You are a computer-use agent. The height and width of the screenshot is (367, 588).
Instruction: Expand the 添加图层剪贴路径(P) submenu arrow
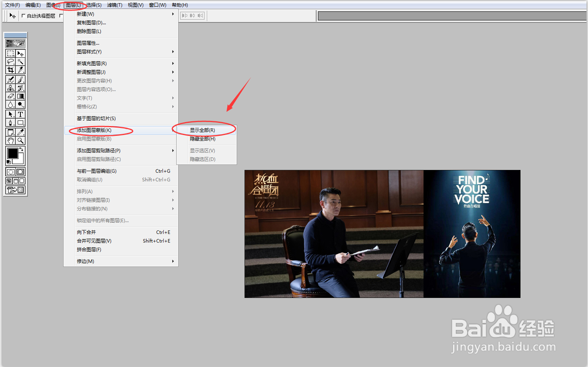point(173,151)
